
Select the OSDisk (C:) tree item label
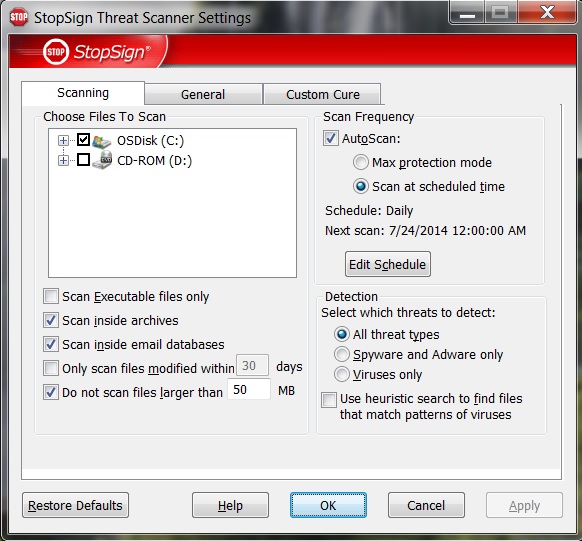(150, 141)
